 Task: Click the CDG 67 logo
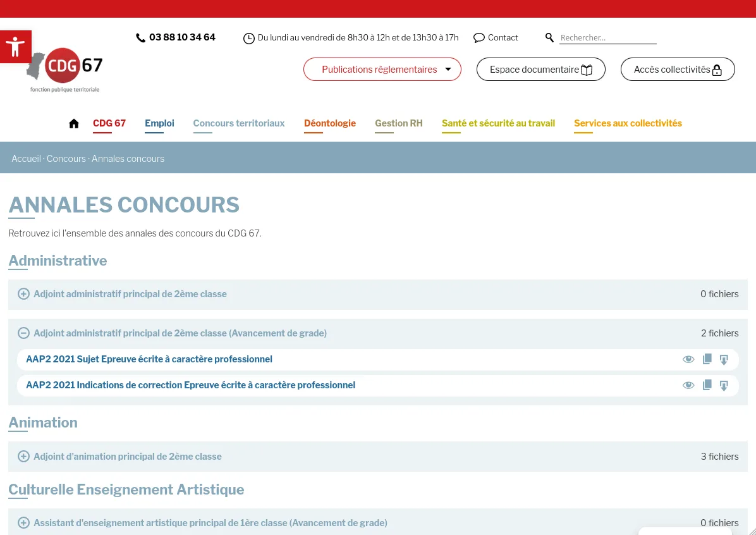tap(64, 70)
